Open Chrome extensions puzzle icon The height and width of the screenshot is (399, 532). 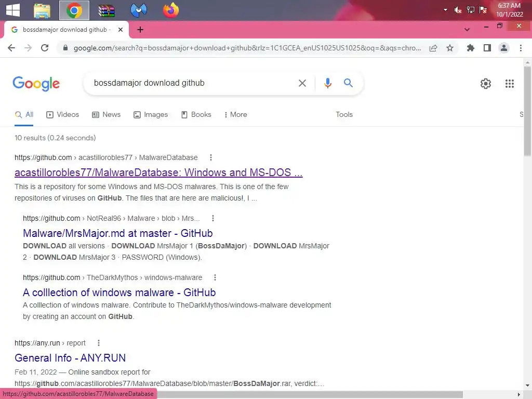click(x=471, y=48)
